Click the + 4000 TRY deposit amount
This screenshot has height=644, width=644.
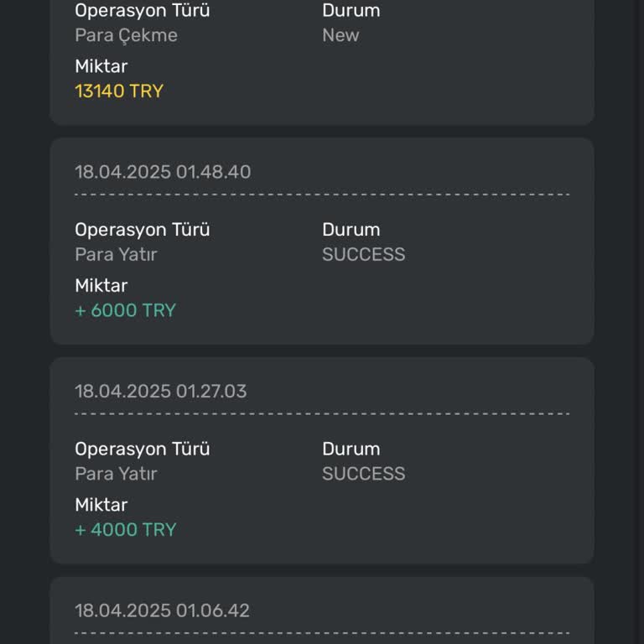pos(126,530)
